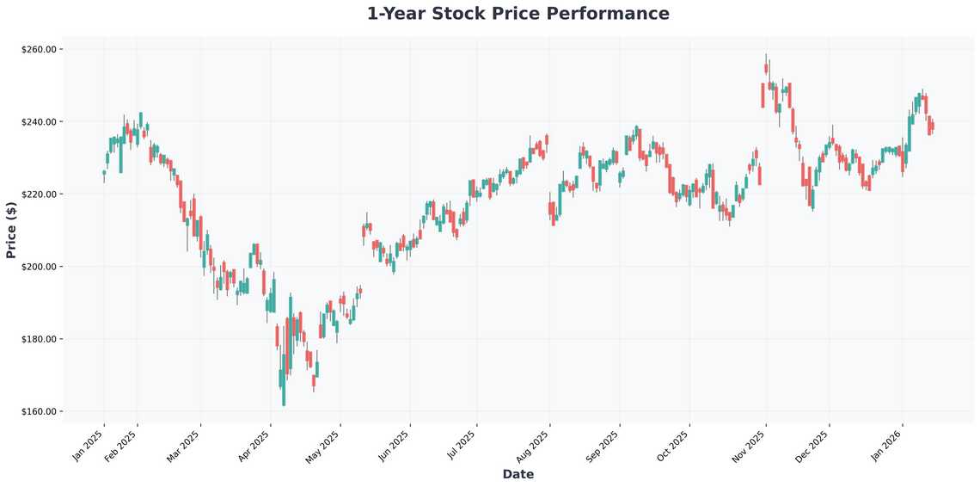Click the chart title '1-Year Stock Price Performance'

pyautogui.click(x=518, y=14)
